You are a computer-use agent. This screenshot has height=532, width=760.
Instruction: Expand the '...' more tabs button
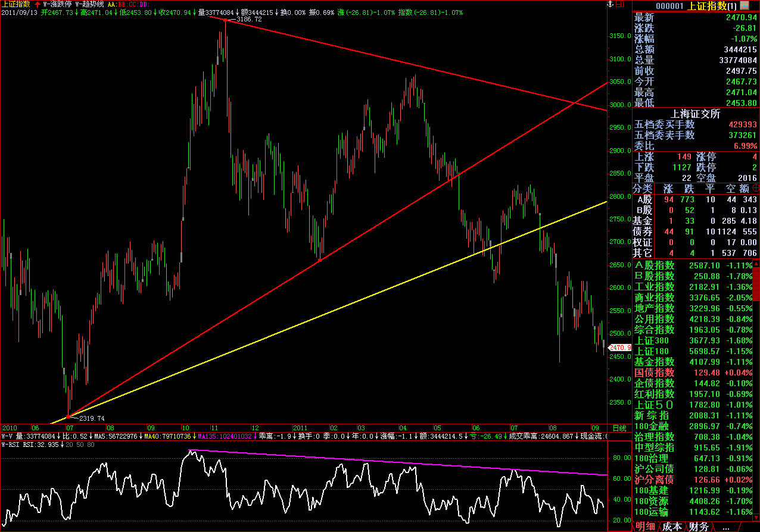coord(725,527)
